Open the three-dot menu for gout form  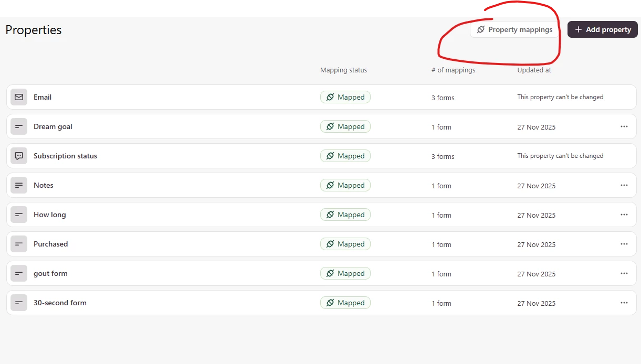click(x=624, y=273)
